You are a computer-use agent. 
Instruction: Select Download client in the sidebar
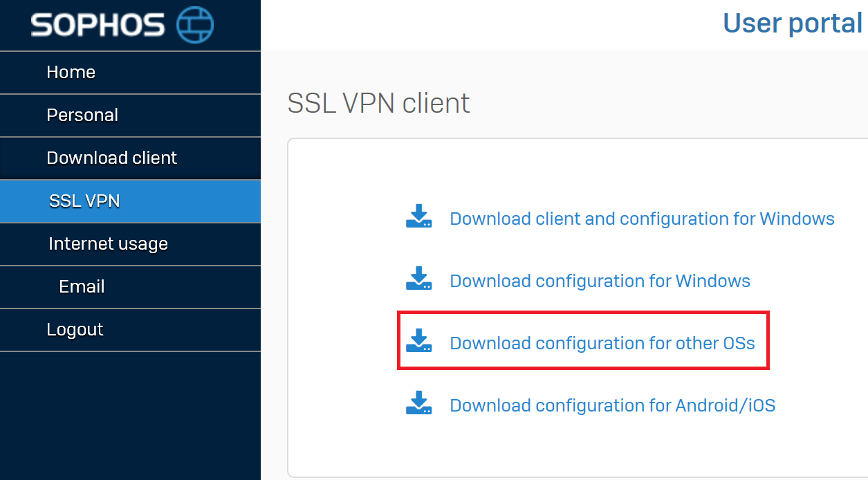111,158
